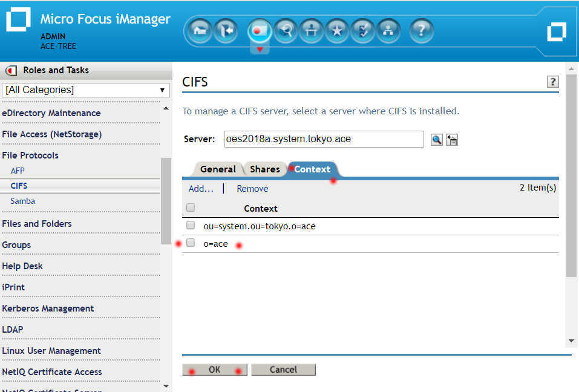
Task: Open the CIFS task link
Action: [19, 186]
